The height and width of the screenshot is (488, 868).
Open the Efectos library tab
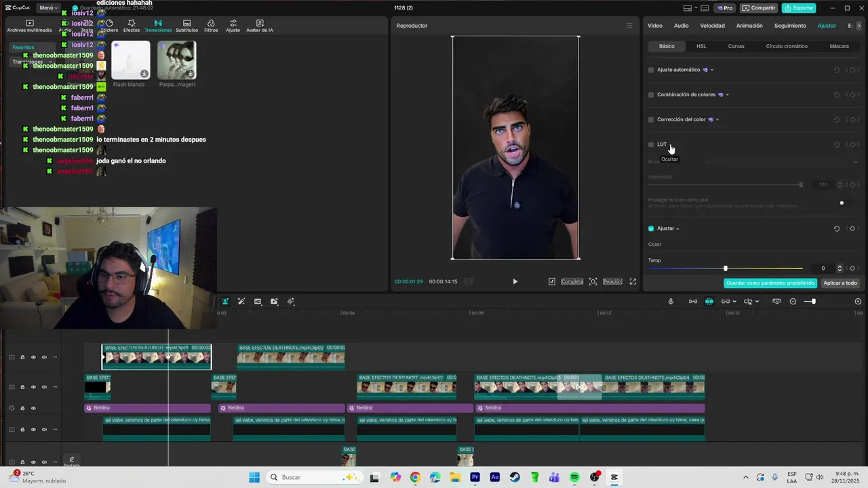coord(132,26)
